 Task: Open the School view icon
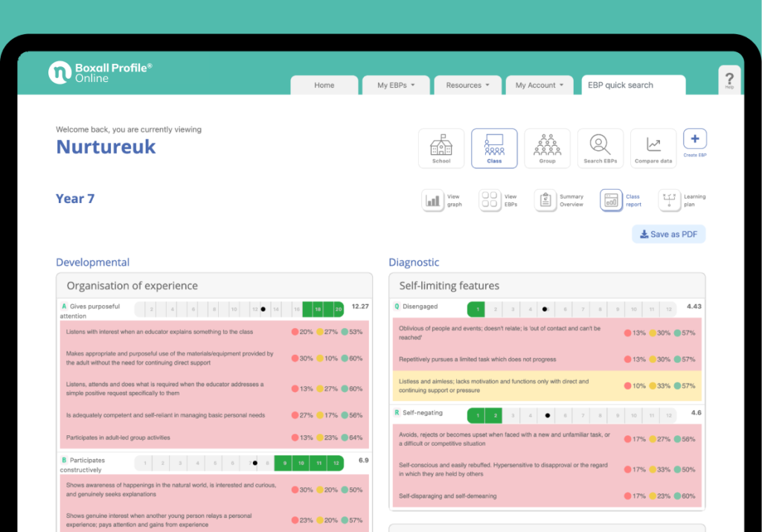(441, 148)
